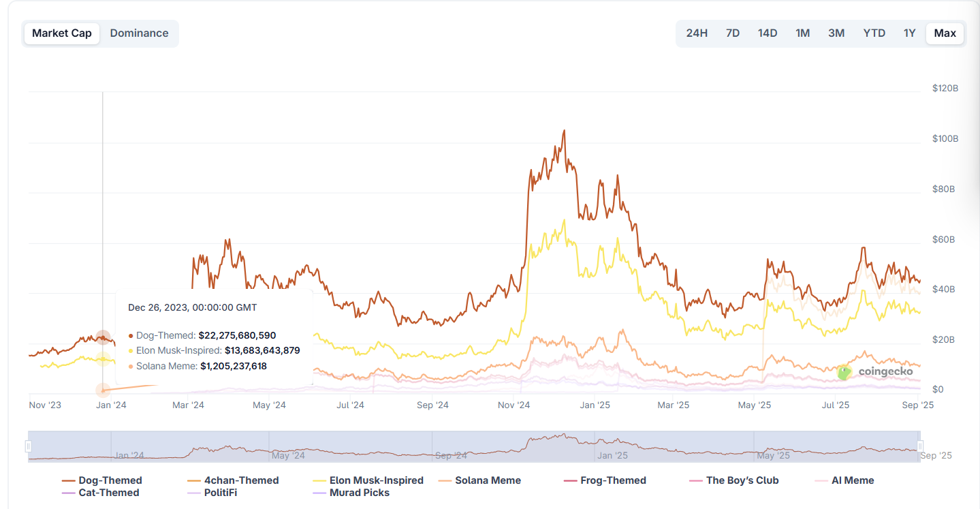Image resolution: width=980 pixels, height=509 pixels.
Task: Switch to the Dominance tab
Action: click(139, 33)
